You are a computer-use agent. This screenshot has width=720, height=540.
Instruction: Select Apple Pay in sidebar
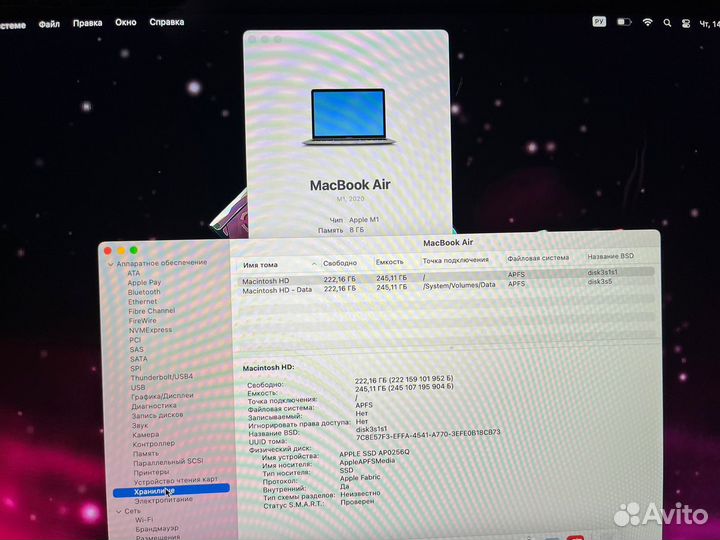(144, 282)
